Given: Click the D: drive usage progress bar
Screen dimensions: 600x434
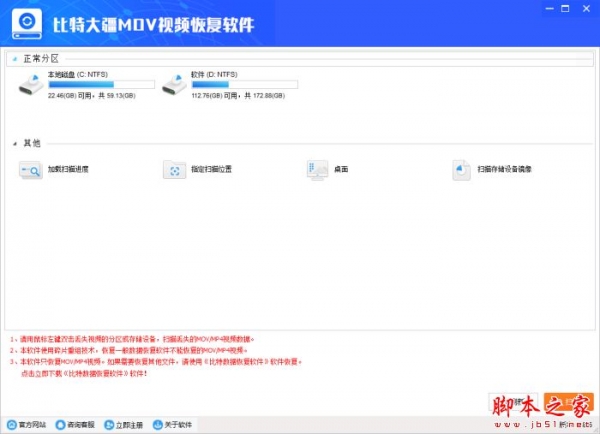Looking at the screenshot, I should (x=245, y=85).
